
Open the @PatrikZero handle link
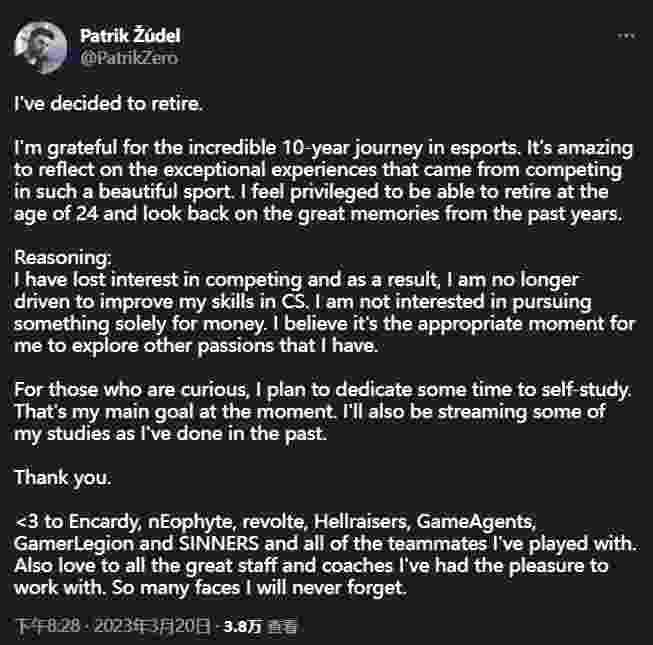129,58
